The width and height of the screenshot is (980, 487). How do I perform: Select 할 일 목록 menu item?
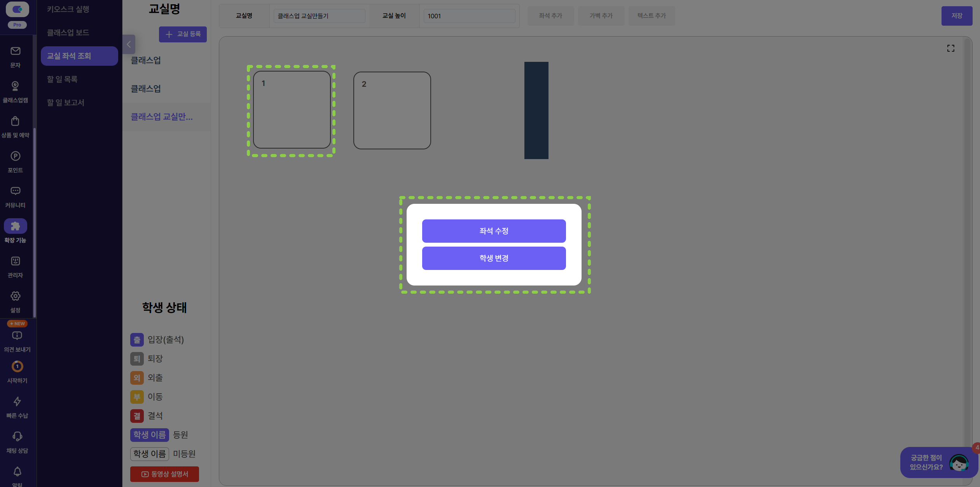(62, 79)
